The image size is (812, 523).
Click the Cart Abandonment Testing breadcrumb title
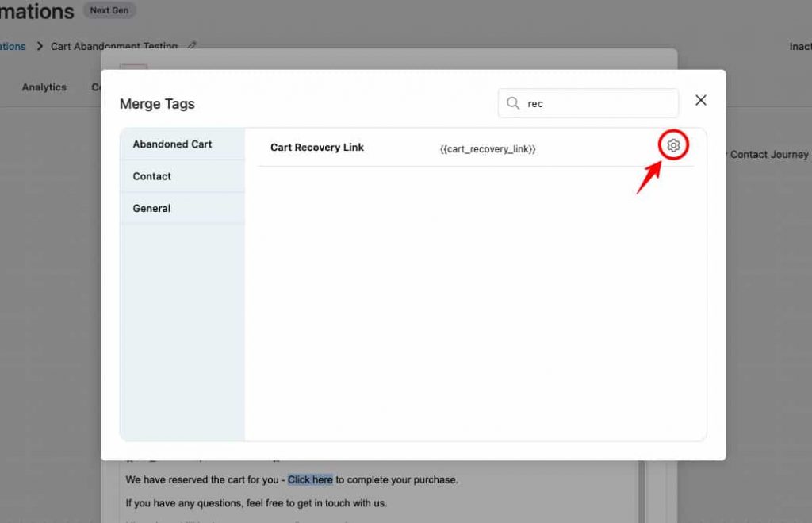pyautogui.click(x=114, y=46)
